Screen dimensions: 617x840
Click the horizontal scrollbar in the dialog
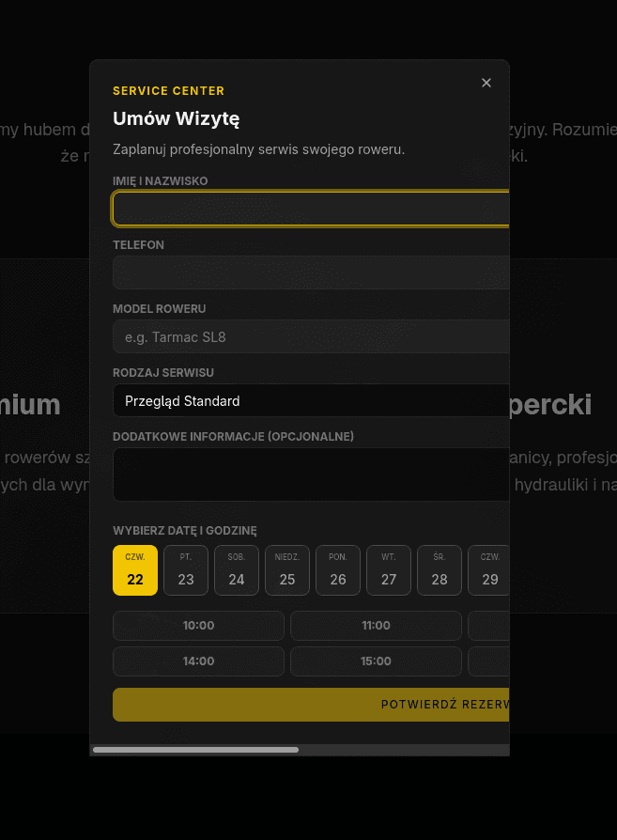tap(195, 750)
